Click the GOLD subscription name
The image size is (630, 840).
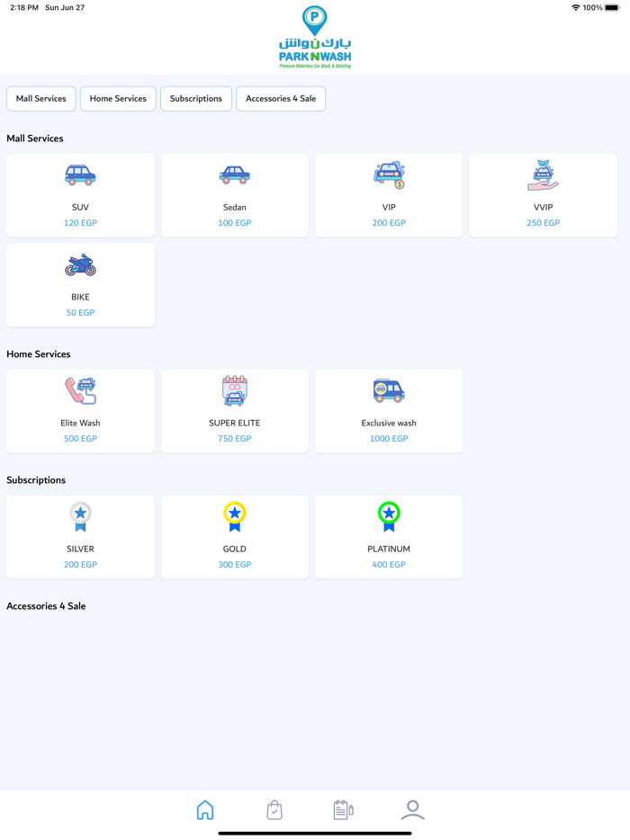235,549
